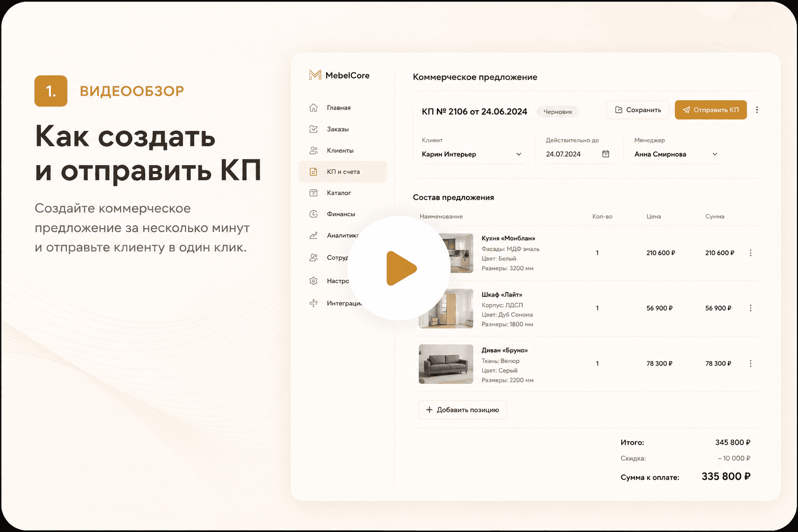The height and width of the screenshot is (532, 798).
Task: Click the MebelCore logo icon
Action: [315, 75]
